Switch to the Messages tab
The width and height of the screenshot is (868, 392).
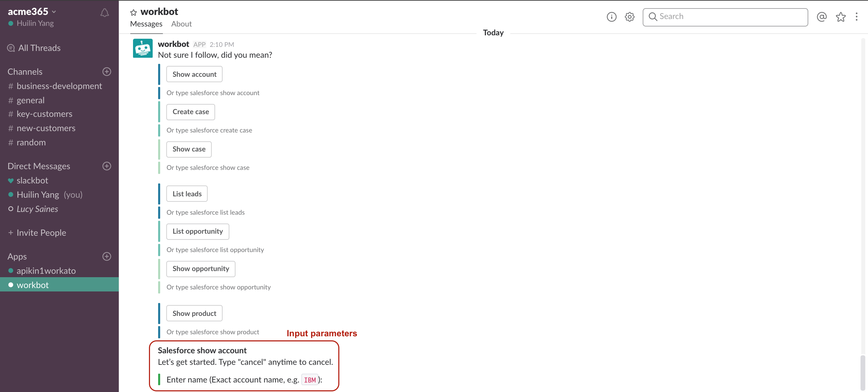click(x=146, y=24)
